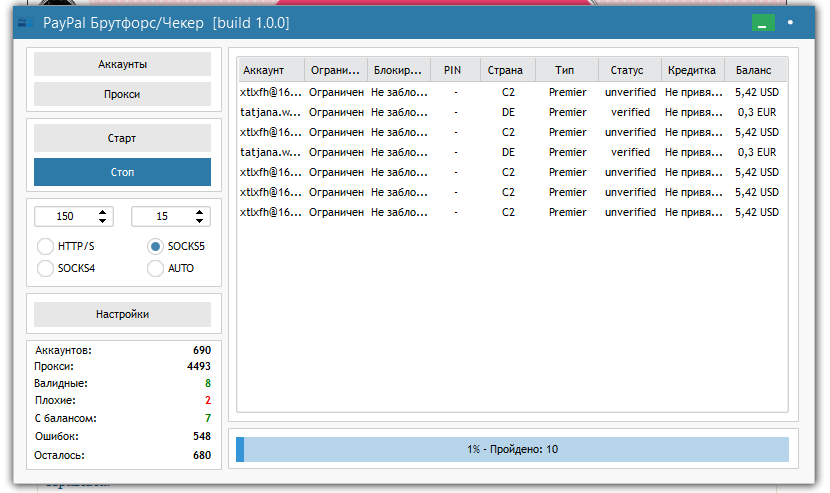The image size is (830, 493).
Task: Decrease the 15 value with its down arrow
Action: (x=200, y=220)
